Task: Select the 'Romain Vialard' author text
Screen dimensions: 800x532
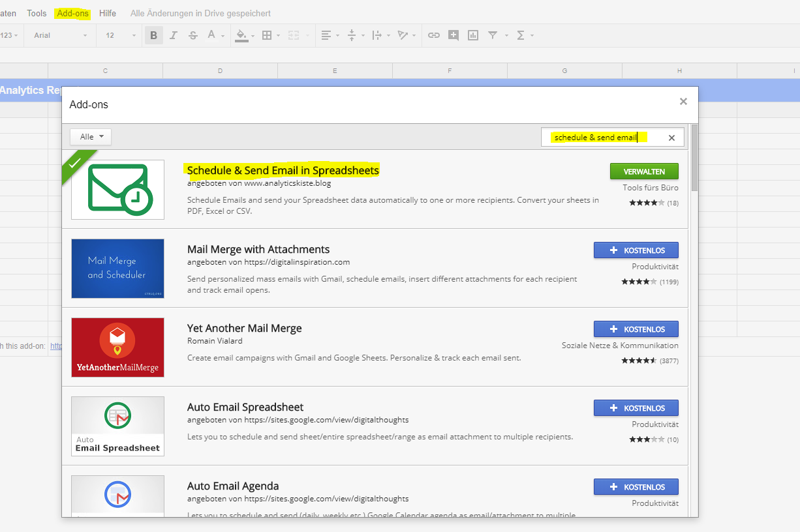Action: [215, 341]
